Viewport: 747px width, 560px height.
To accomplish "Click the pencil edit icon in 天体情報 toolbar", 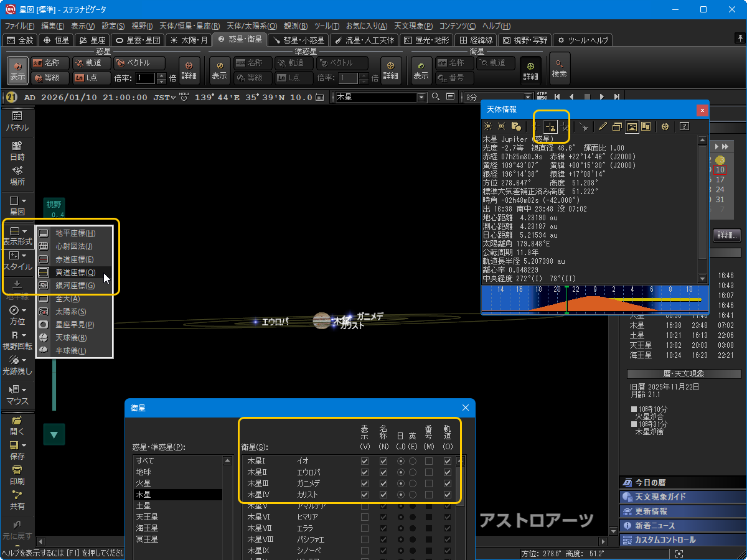I will (x=602, y=126).
